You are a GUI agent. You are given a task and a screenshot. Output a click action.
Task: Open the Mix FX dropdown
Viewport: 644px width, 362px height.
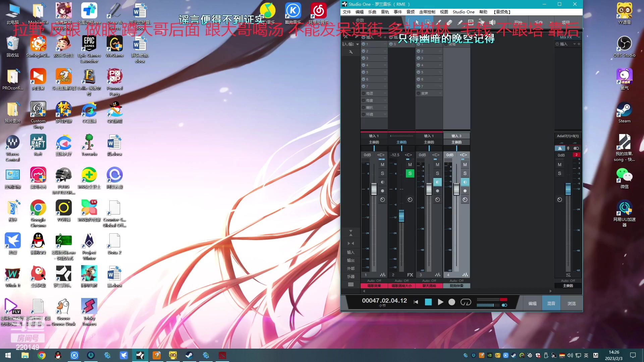coord(579,37)
